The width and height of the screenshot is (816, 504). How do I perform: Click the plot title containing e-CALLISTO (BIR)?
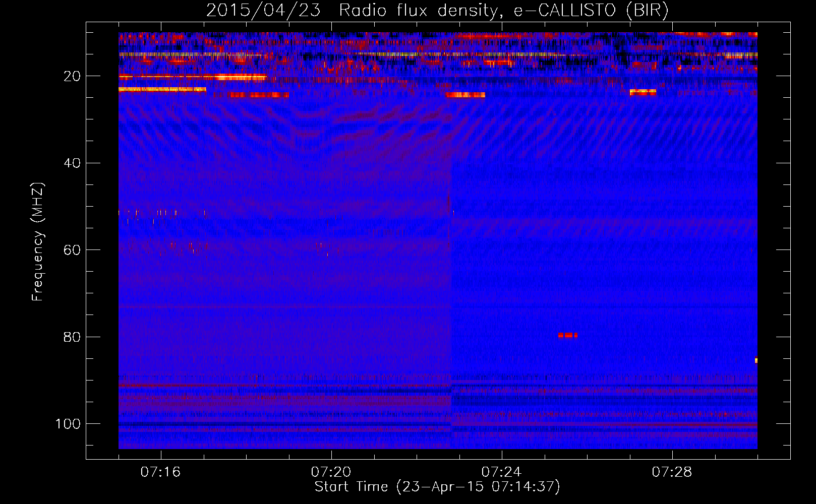point(437,10)
